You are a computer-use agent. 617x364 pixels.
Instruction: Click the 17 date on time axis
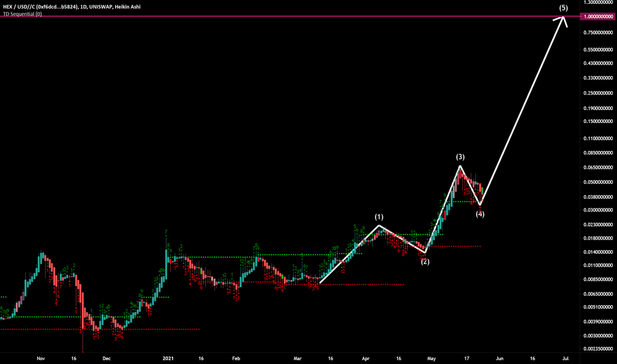coord(467,359)
